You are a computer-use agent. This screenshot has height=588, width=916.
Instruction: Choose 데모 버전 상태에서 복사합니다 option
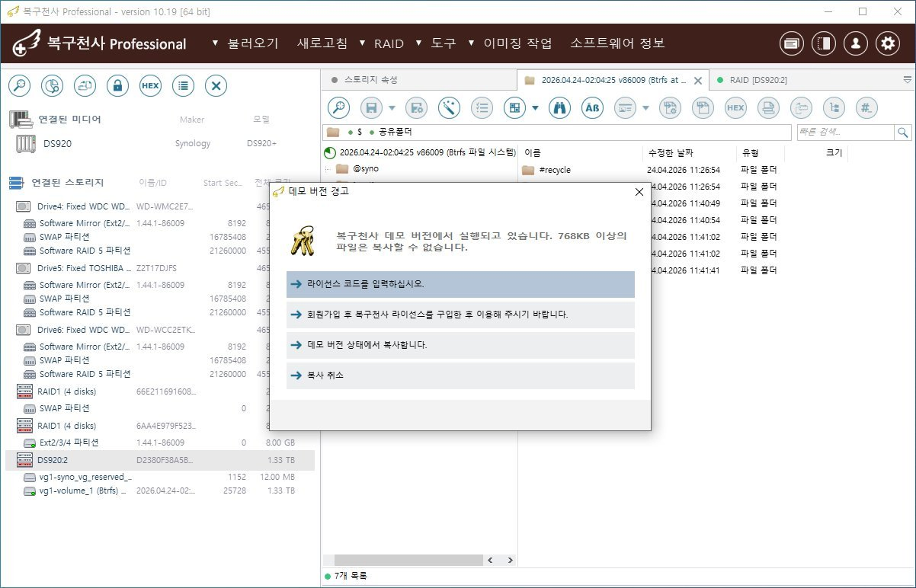click(x=460, y=345)
